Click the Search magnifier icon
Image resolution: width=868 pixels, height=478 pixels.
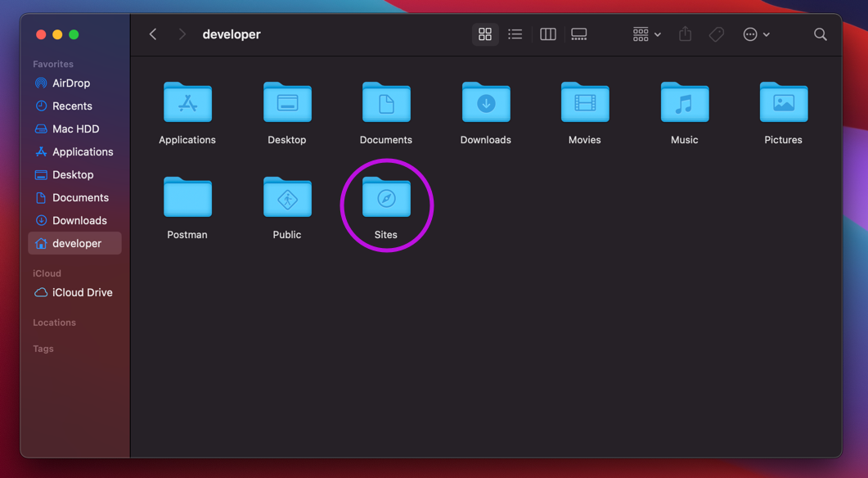coord(821,34)
